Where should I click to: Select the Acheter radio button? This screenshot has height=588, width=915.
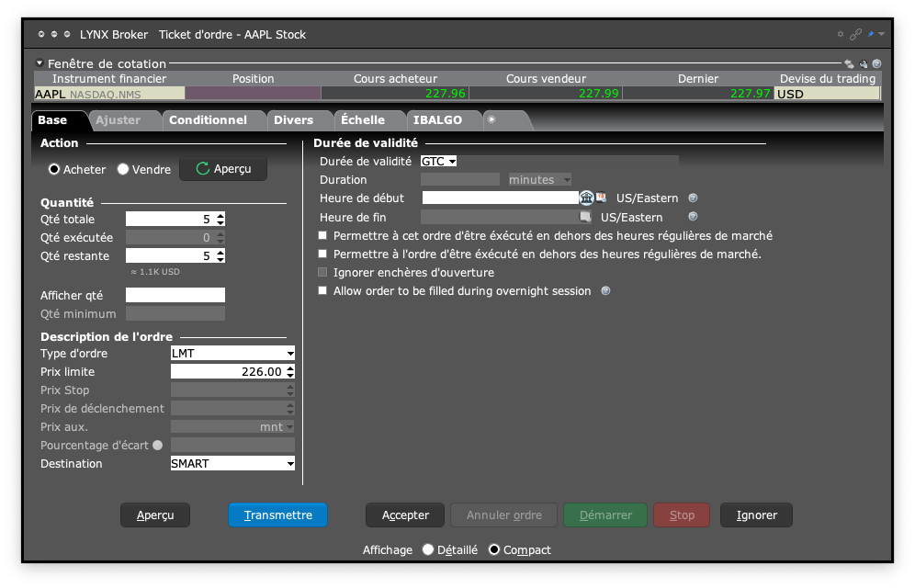pos(54,169)
